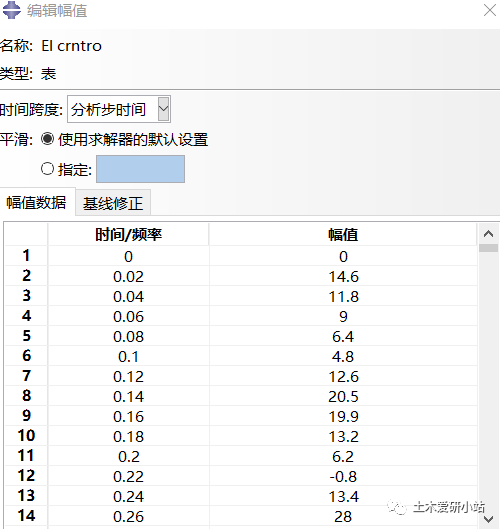500x529 pixels.
Task: Close the 编辑幅值 dialog
Action: [489, 10]
